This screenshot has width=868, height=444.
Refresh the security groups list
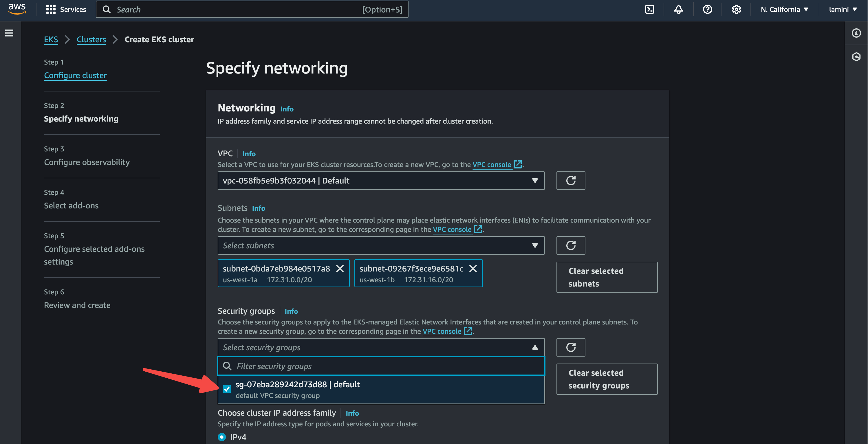coord(570,347)
